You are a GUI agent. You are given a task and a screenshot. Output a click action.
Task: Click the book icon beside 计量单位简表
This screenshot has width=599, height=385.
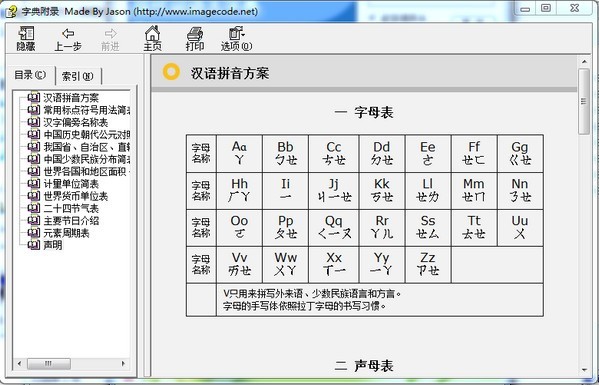pyautogui.click(x=34, y=183)
